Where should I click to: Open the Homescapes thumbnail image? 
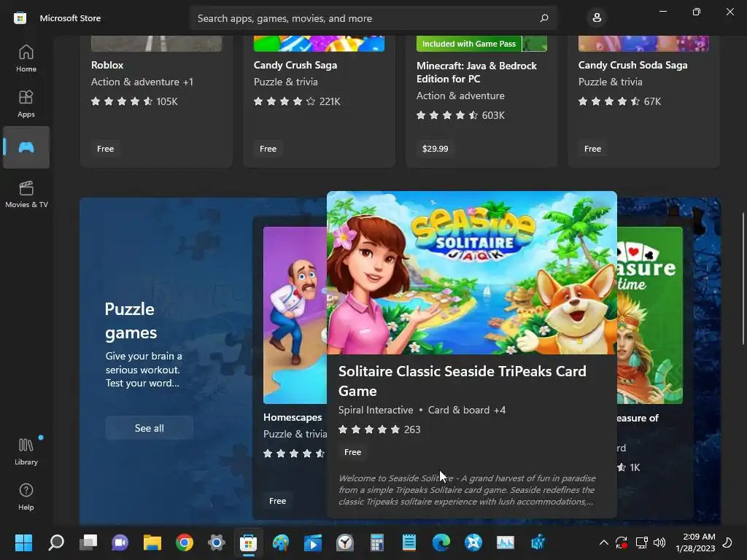tap(295, 315)
